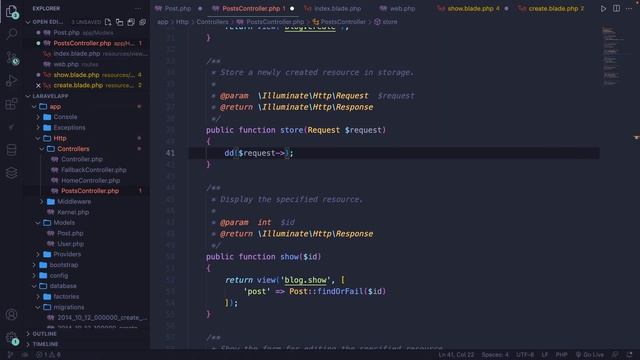Open the database cylinder icon in activity bar
Screen dimensions: 640x360
pos(11,150)
